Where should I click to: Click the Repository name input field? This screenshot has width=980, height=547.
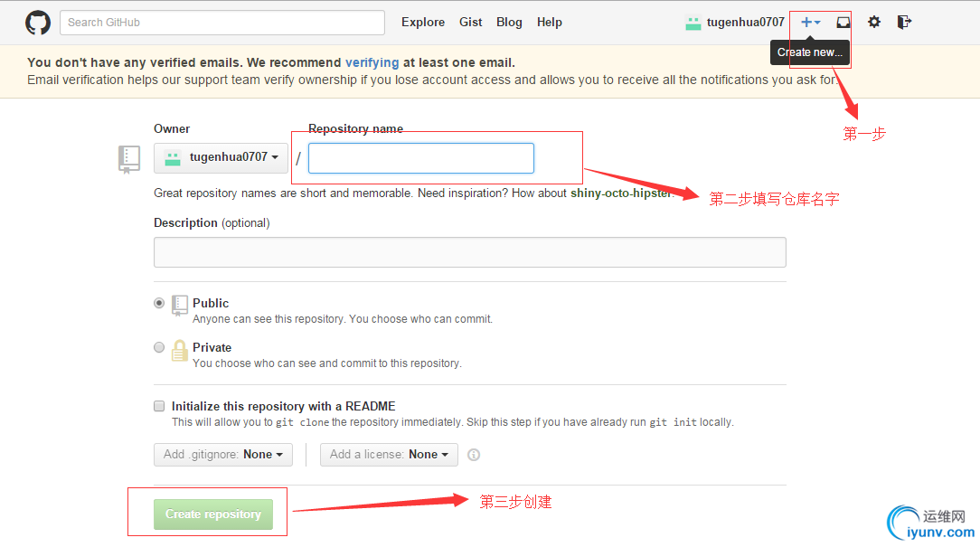pyautogui.click(x=420, y=158)
